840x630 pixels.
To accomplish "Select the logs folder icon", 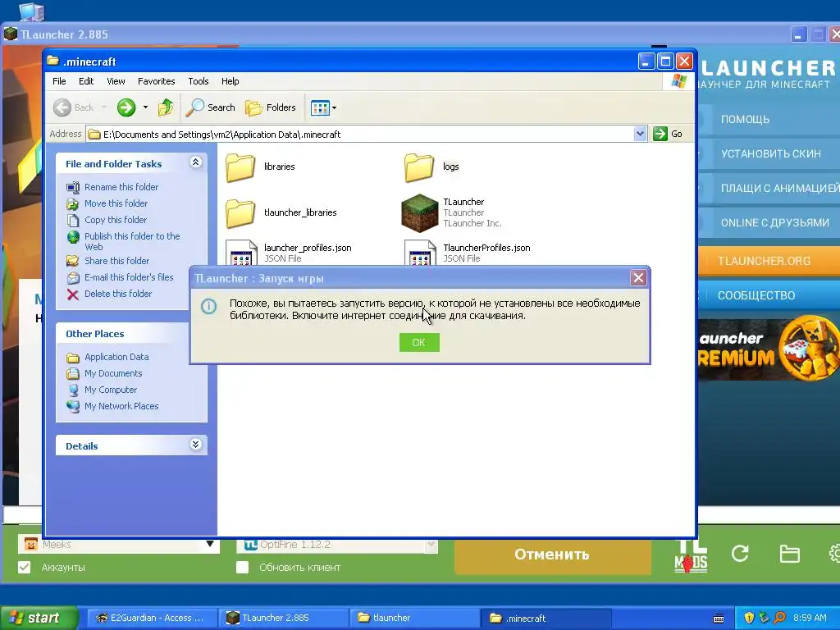I will (419, 167).
